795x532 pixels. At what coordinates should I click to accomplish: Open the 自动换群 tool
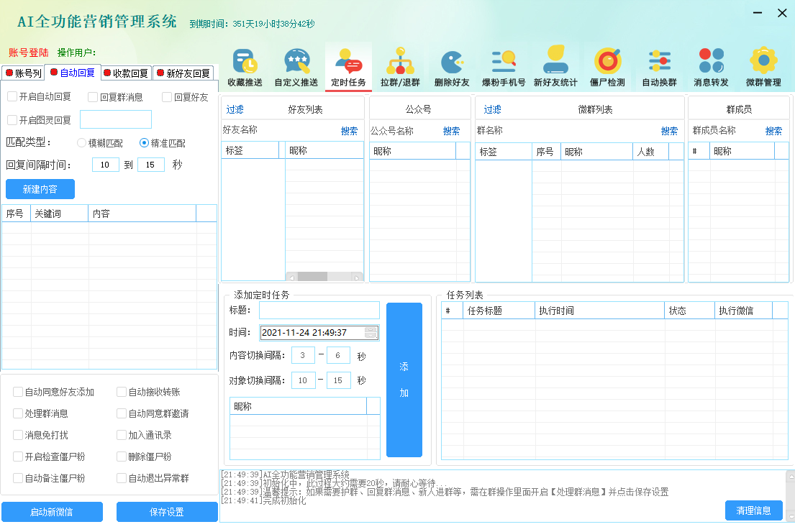tap(659, 68)
